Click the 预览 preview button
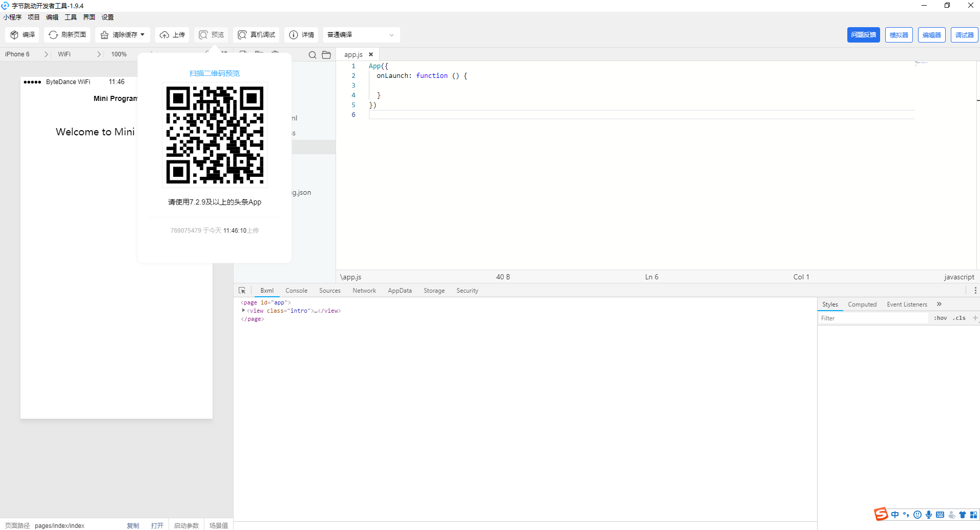Image resolution: width=980 pixels, height=530 pixels. [211, 35]
